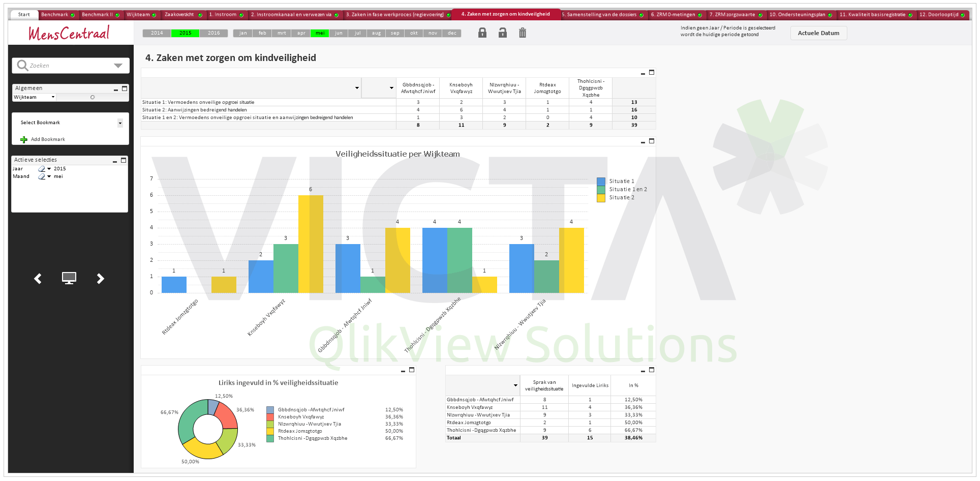Click the tallest yellow bar for Knseboyh Vxqfawyz
980x481 pixels.
pos(311,244)
